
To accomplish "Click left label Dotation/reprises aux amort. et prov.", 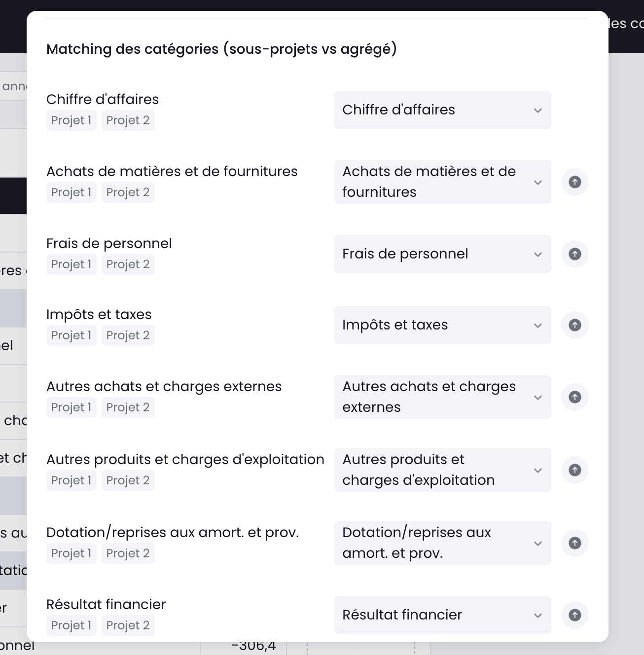I will click(173, 533).
